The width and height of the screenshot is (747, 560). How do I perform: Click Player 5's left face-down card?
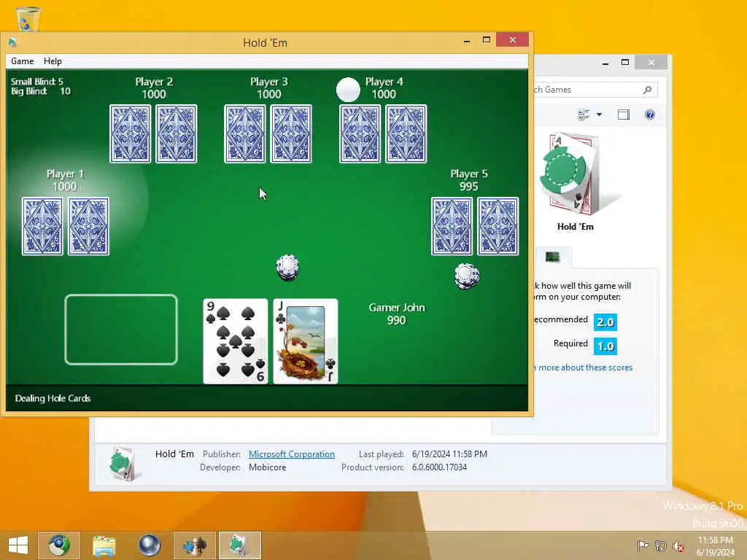coord(452,226)
